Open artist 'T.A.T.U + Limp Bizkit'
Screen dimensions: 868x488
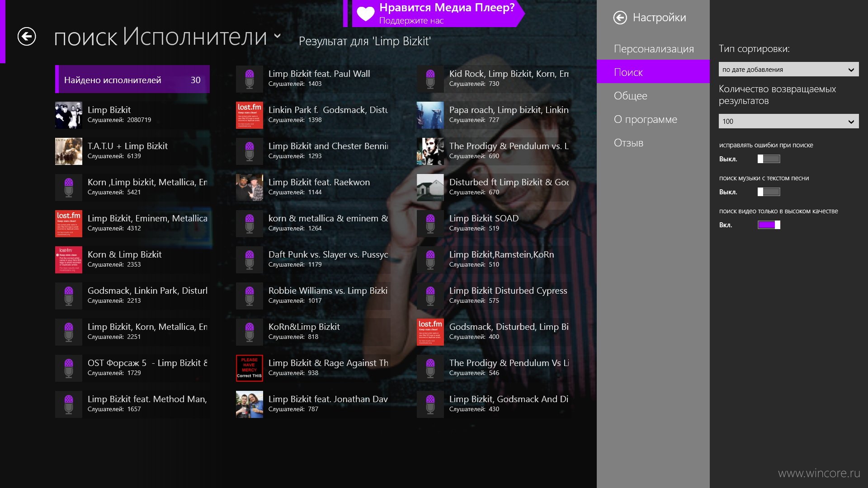[132, 151]
